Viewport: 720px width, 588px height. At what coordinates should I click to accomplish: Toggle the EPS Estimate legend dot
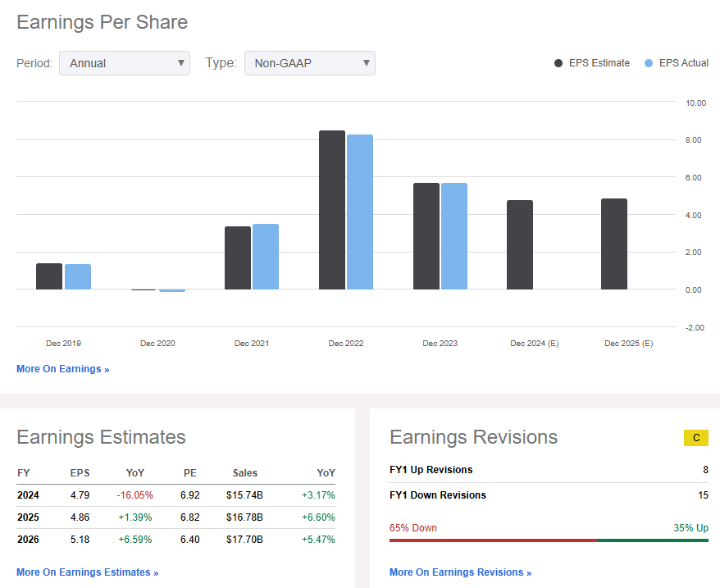[559, 63]
